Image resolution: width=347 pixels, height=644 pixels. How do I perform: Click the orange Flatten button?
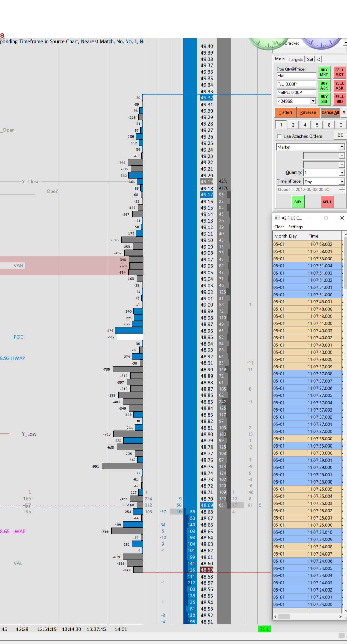[x=285, y=112]
